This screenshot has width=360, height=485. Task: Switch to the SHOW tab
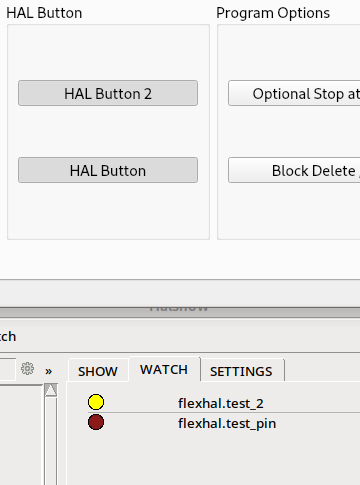point(98,371)
